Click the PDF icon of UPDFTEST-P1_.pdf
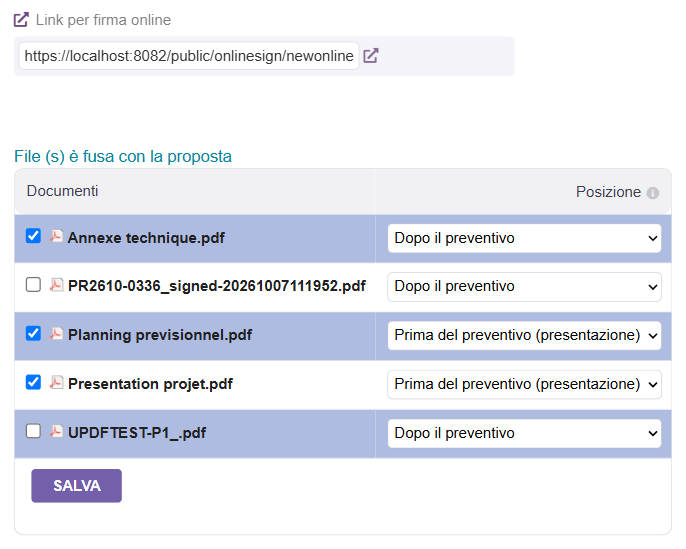686x549 pixels. [x=56, y=432]
